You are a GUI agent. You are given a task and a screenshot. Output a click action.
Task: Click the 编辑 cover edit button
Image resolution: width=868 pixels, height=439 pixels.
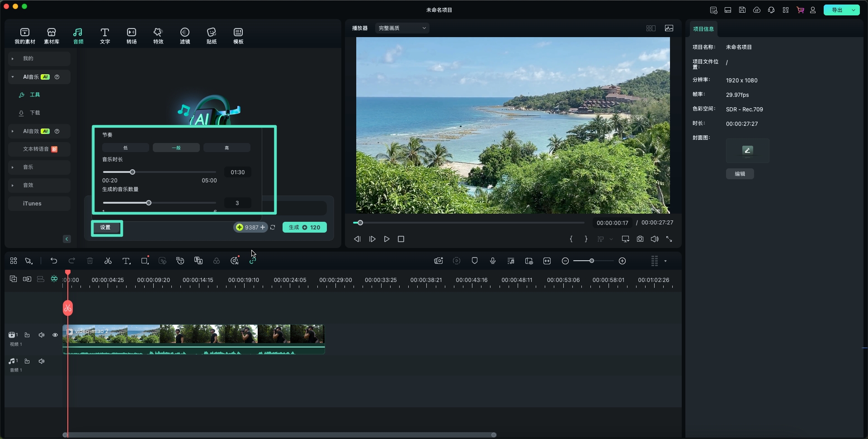coord(740,174)
